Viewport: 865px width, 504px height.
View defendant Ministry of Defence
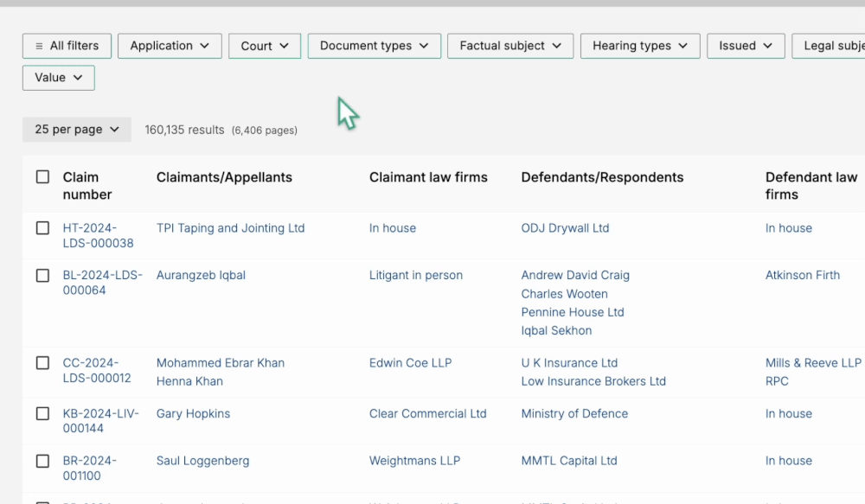pos(575,413)
